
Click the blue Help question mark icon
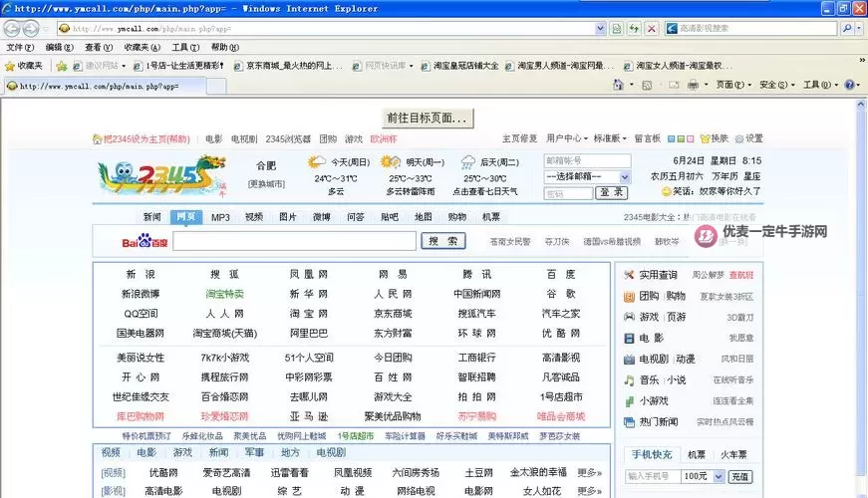850,85
